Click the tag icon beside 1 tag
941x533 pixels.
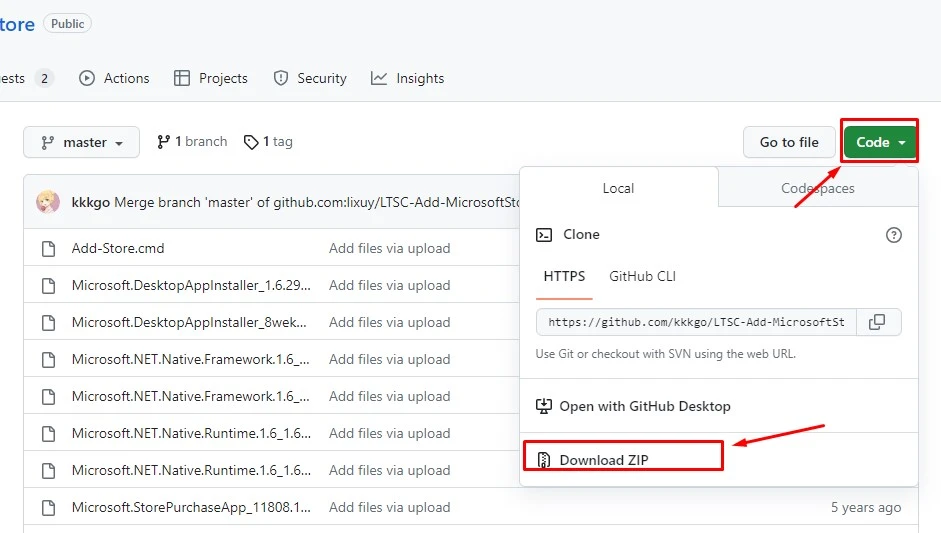pyautogui.click(x=251, y=142)
